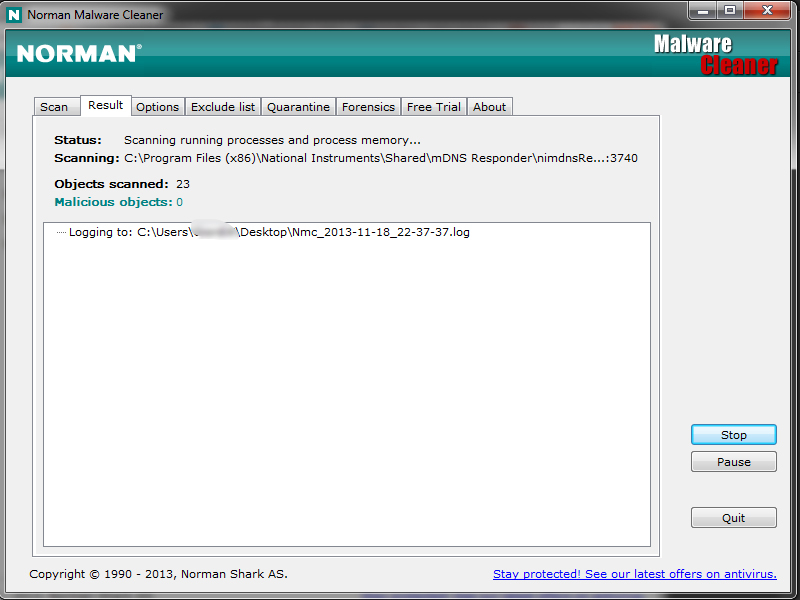800x600 pixels.
Task: Click the Norman app icon in title bar
Action: pyautogui.click(x=14, y=15)
